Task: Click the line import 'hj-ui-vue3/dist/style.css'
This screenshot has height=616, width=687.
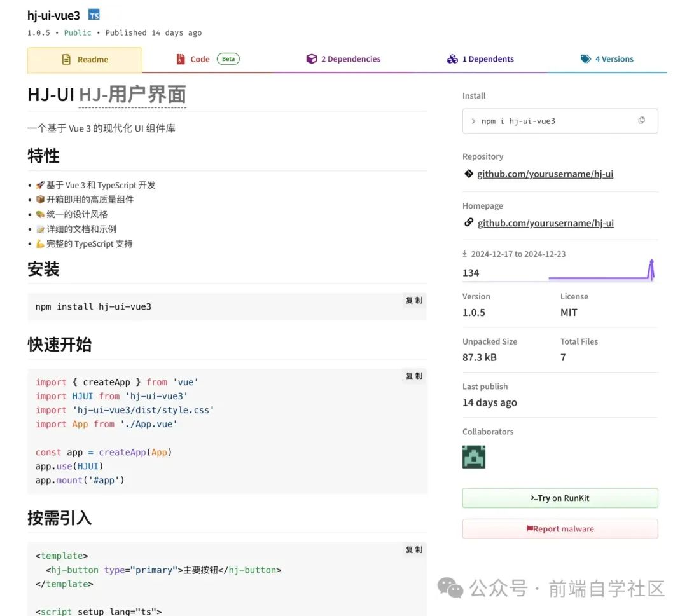Action: (125, 410)
